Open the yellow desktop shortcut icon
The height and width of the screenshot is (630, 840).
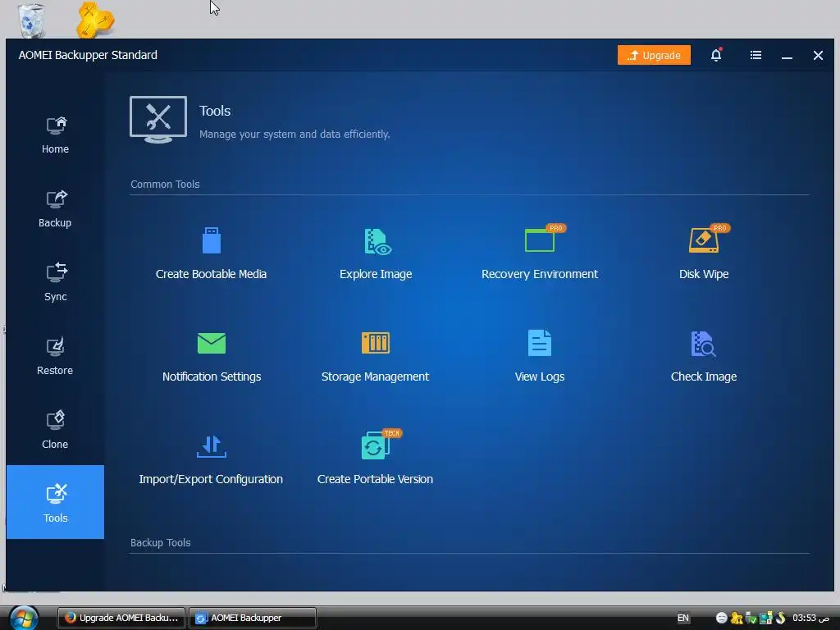pyautogui.click(x=95, y=20)
